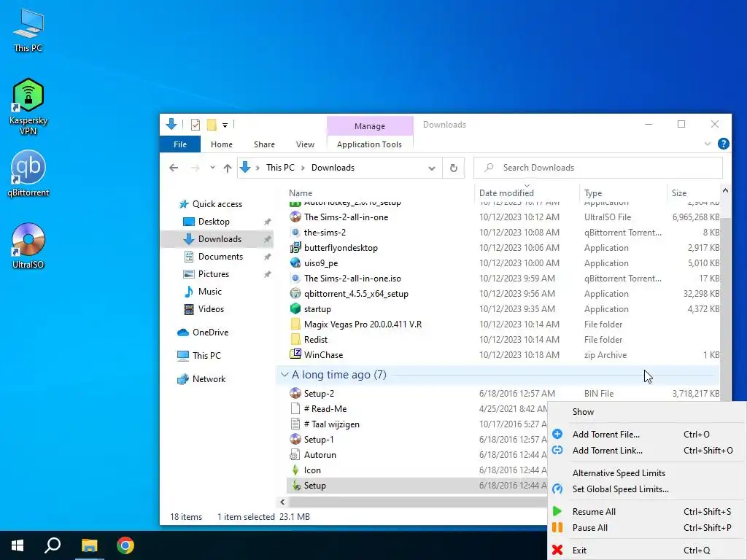
Task: Click the Windows Start button
Action: click(x=18, y=545)
